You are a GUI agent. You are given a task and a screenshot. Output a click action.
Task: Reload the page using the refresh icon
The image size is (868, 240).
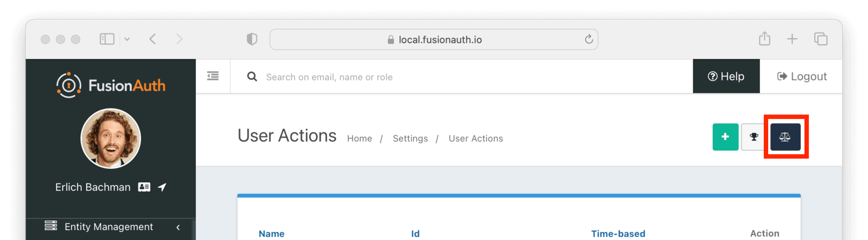(x=589, y=39)
